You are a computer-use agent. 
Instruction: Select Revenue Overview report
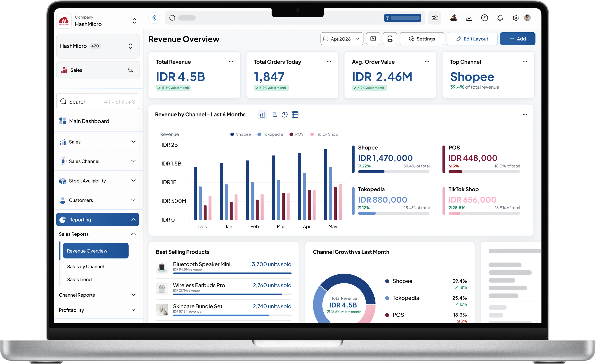pyautogui.click(x=96, y=251)
